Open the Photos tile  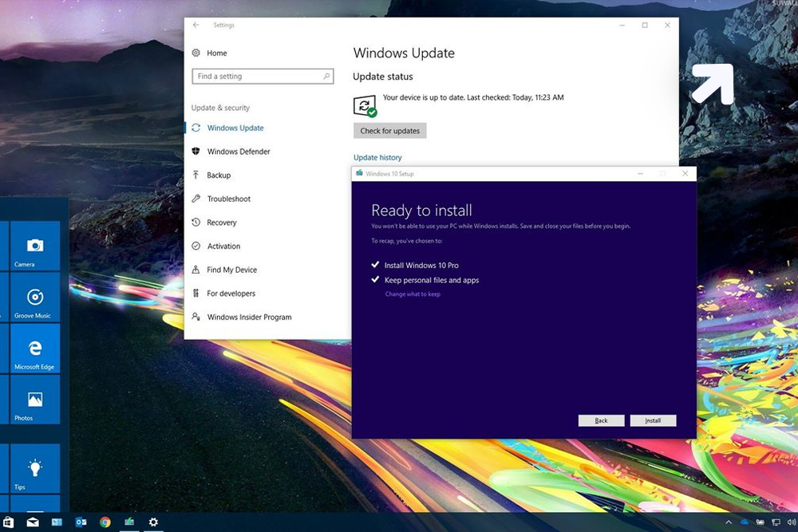pos(35,400)
